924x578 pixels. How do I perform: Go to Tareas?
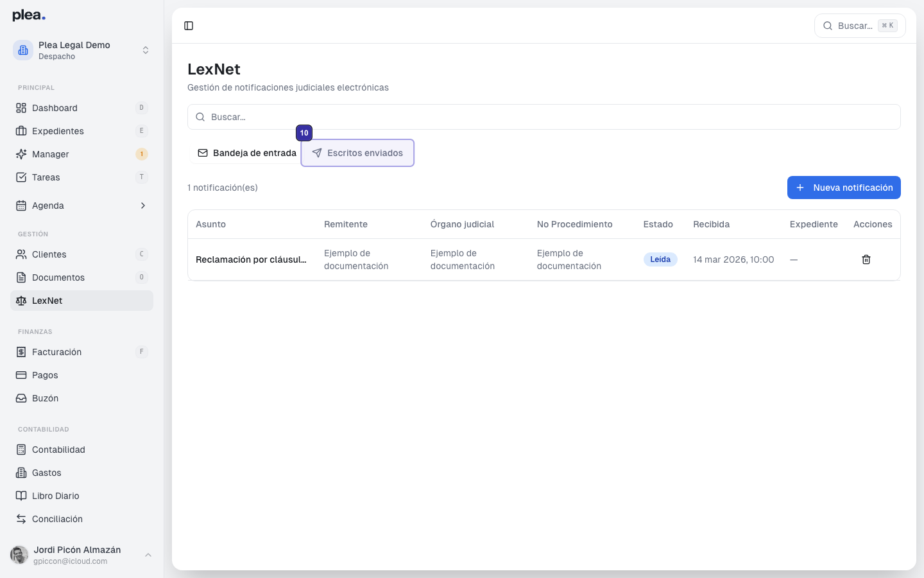point(81,177)
